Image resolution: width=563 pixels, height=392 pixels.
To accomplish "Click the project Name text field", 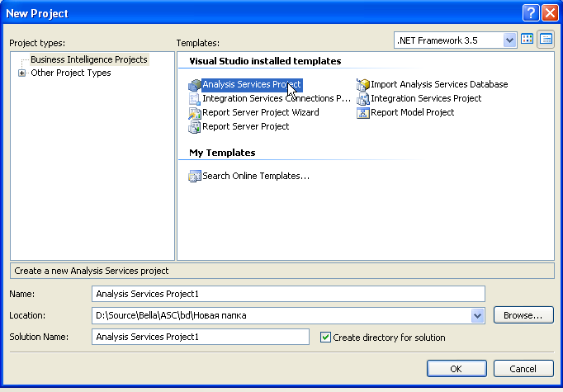I will 288,294.
